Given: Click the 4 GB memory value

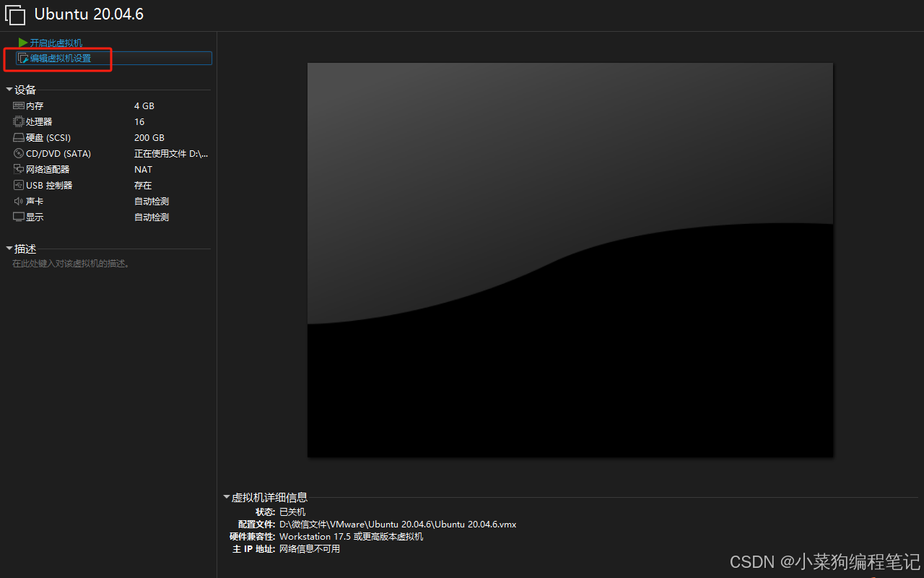Looking at the screenshot, I should coord(144,105).
